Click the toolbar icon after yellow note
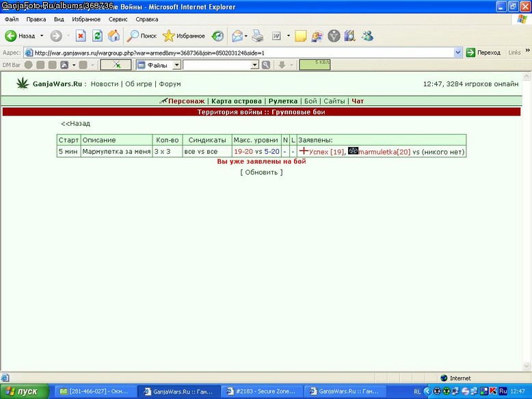Screen dimensions: 532x399 (317, 36)
